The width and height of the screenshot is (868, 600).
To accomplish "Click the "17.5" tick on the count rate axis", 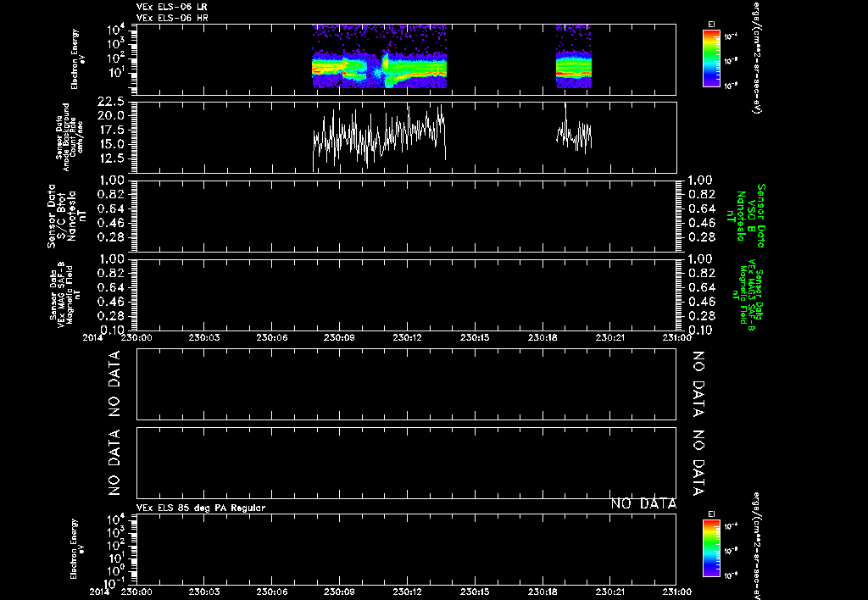I will point(111,130).
